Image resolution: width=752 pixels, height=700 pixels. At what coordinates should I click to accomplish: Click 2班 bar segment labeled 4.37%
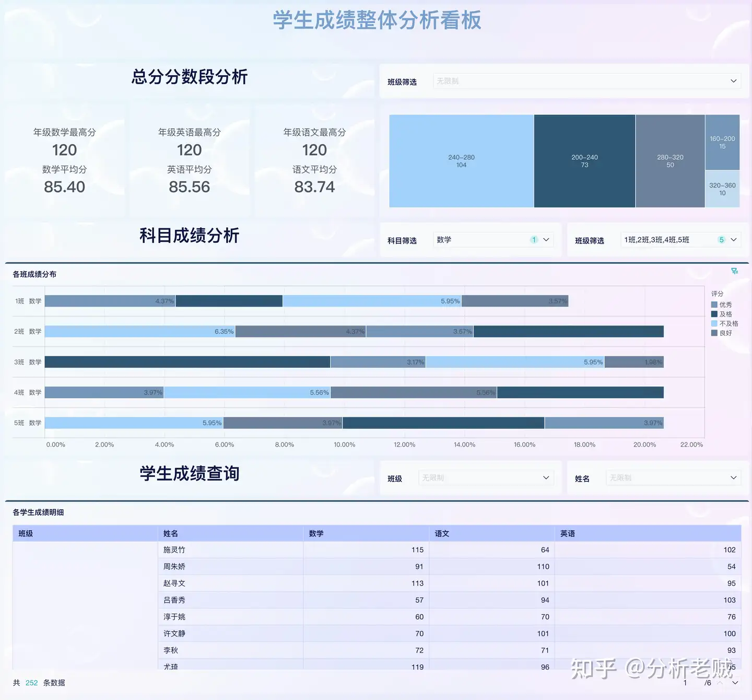click(x=301, y=331)
